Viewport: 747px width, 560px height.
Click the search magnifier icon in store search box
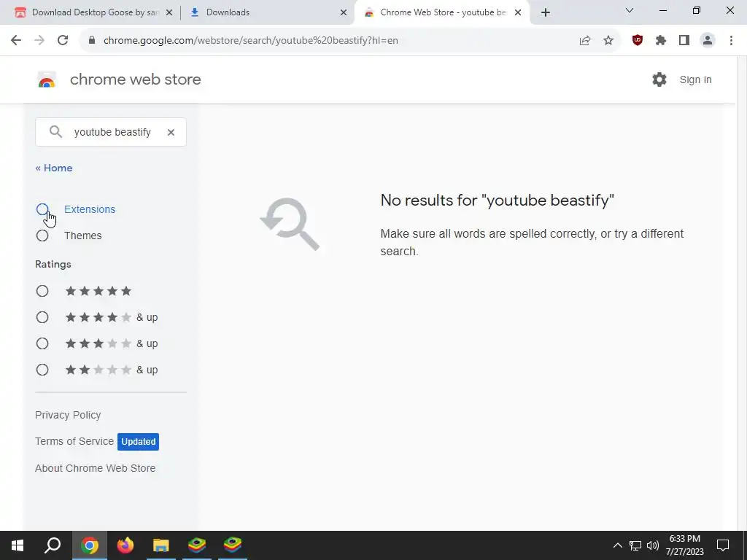coord(55,132)
